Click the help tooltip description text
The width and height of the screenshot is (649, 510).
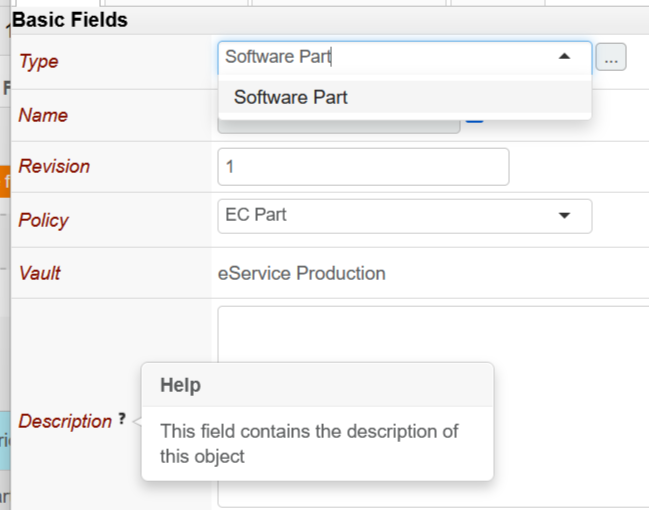(308, 444)
